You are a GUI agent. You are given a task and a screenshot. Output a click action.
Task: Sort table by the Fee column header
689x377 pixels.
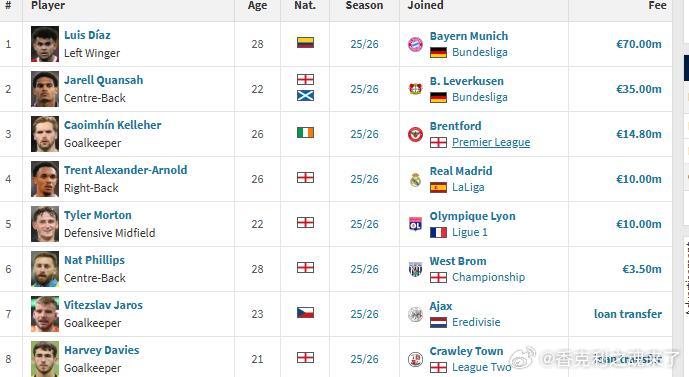point(657,5)
